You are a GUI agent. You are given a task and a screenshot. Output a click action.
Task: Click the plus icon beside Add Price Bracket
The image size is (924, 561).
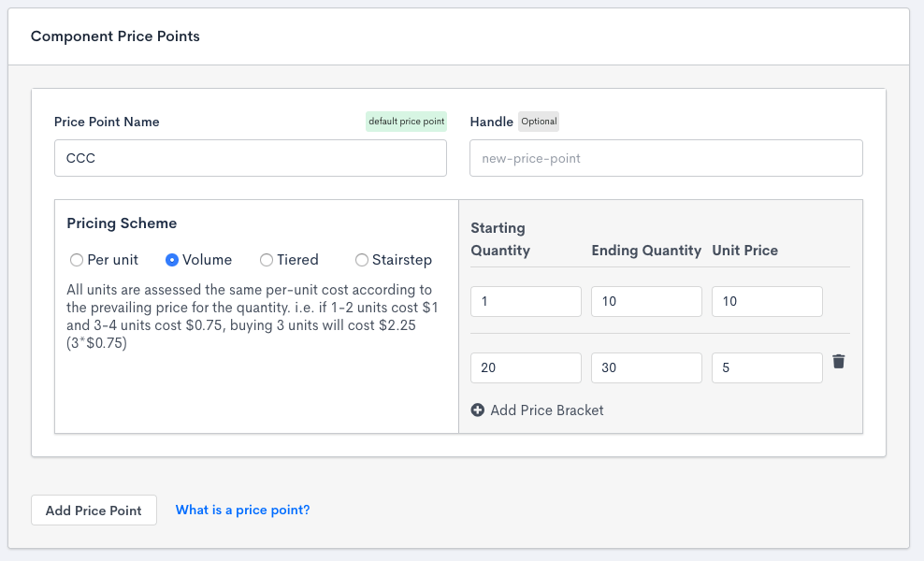[x=478, y=410]
